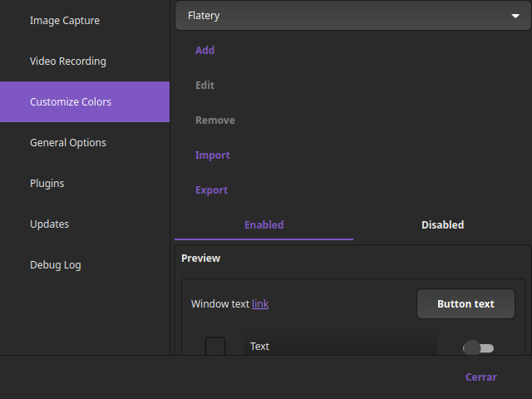
Task: Click the Edit theme button
Action: [x=204, y=86]
